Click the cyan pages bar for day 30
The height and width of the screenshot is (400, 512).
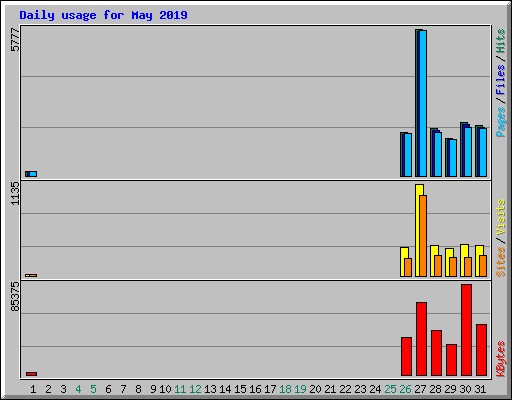tap(468, 152)
